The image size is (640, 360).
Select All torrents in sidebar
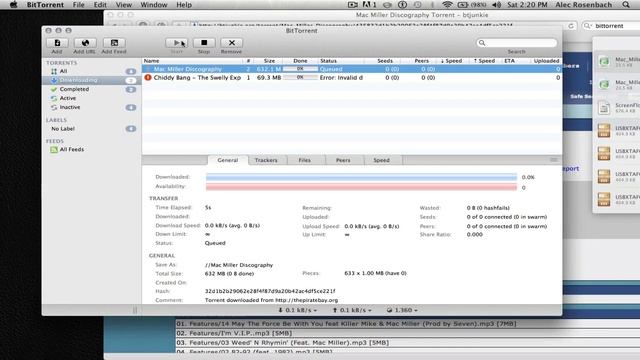(91, 71)
